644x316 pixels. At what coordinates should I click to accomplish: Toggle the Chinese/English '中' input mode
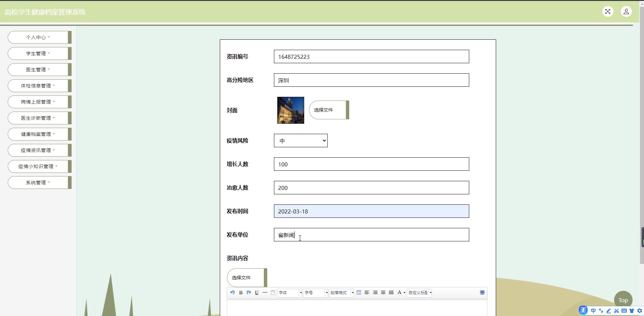point(593,311)
